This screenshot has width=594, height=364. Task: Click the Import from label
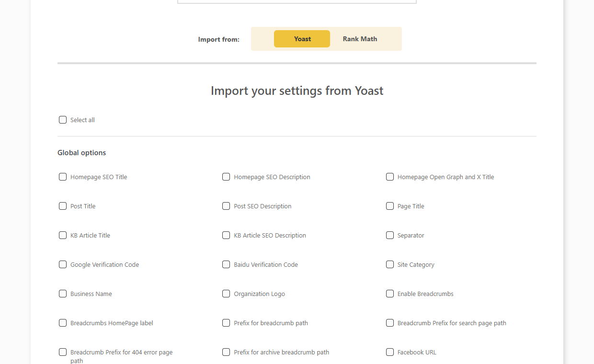(x=218, y=39)
